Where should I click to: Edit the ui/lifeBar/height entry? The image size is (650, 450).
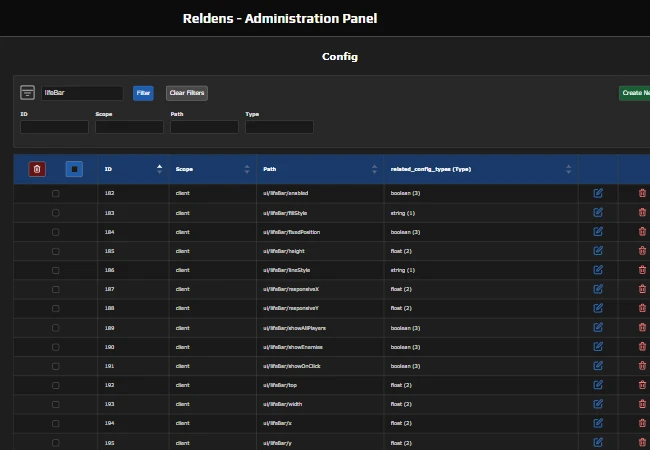coord(598,251)
